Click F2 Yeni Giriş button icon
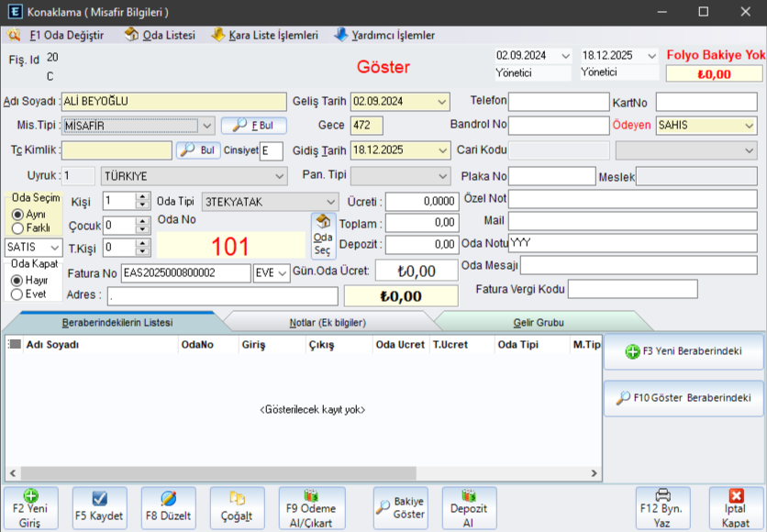The image size is (767, 532). tap(30, 496)
